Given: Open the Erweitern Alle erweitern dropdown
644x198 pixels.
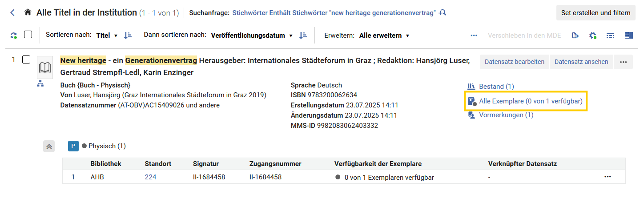Looking at the screenshot, I should (x=384, y=36).
